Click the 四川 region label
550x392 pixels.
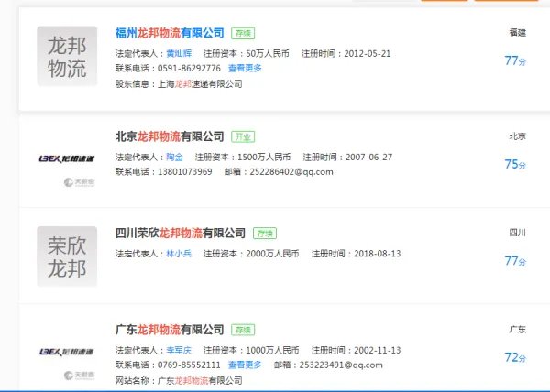click(x=517, y=233)
